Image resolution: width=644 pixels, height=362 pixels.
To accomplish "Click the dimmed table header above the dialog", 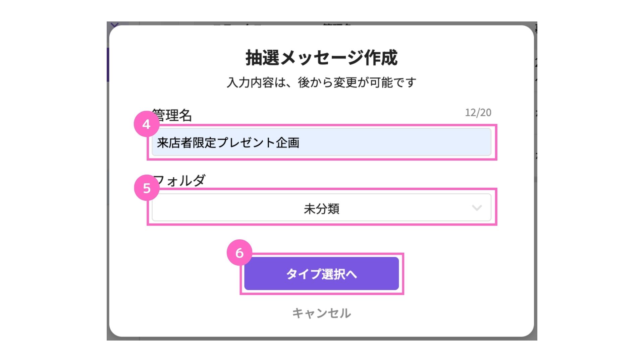I will pyautogui.click(x=321, y=23).
